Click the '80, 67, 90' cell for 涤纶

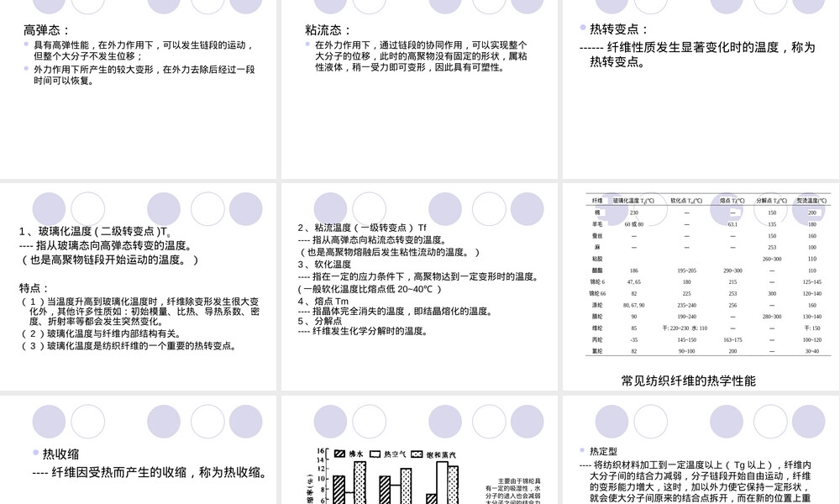(x=633, y=305)
